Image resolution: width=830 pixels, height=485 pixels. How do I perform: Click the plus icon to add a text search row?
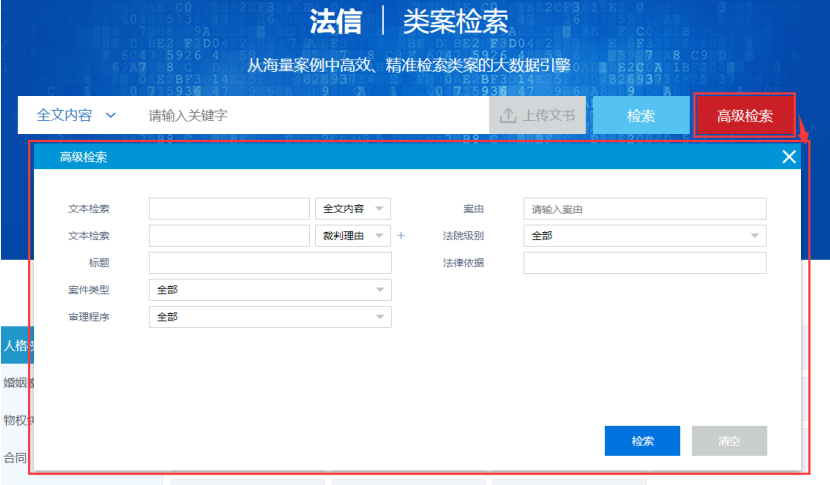click(401, 236)
